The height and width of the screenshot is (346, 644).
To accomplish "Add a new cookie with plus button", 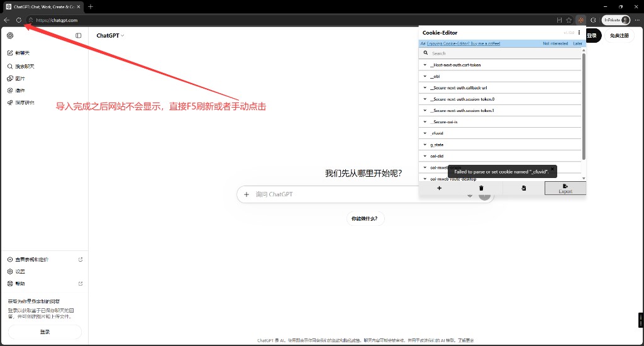I will point(439,188).
